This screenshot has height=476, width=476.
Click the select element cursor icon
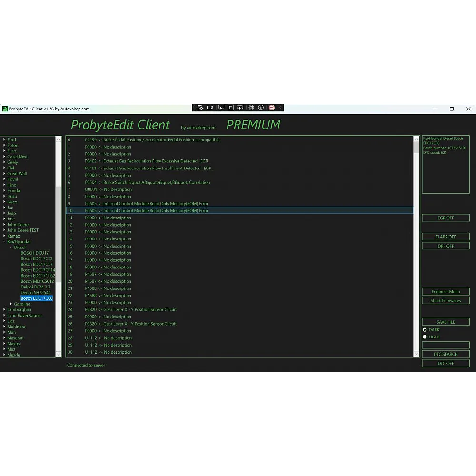(221, 108)
